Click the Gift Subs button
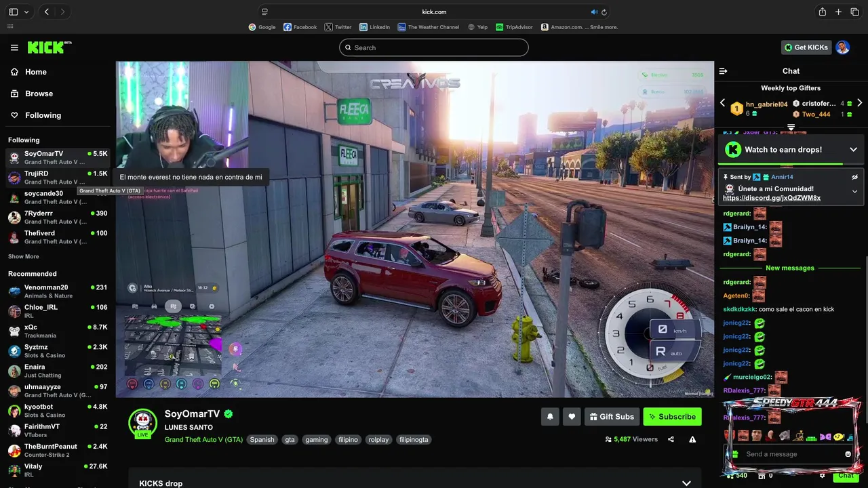This screenshot has width=868, height=488. click(612, 417)
